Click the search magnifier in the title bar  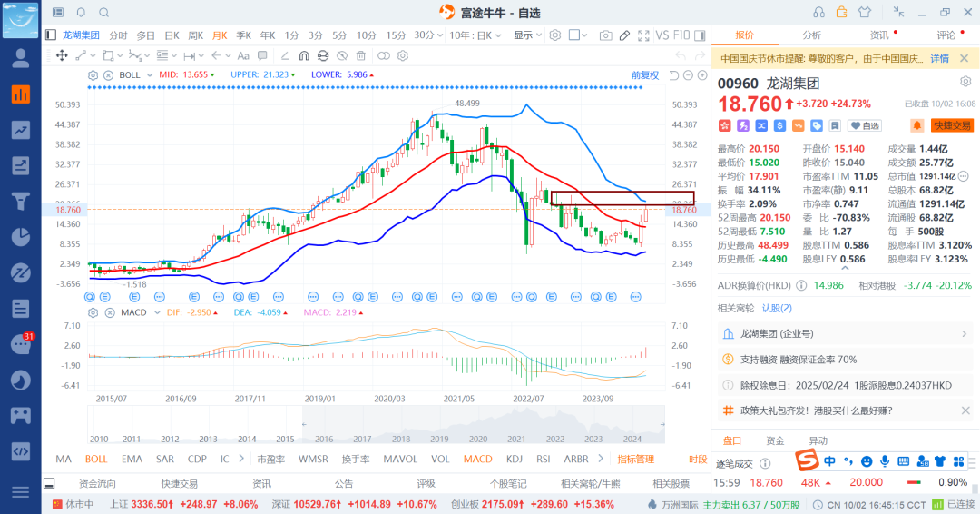coord(104,13)
